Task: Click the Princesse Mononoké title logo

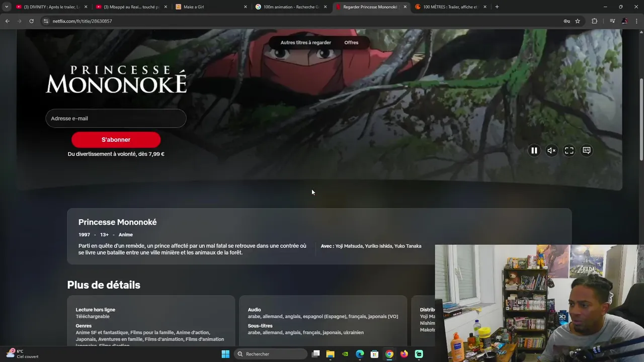Action: [116, 79]
